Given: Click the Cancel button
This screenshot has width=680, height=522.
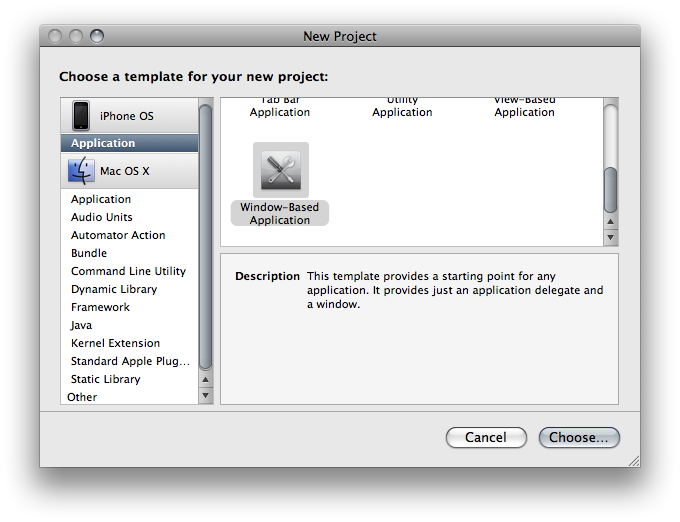Looking at the screenshot, I should coord(486,437).
